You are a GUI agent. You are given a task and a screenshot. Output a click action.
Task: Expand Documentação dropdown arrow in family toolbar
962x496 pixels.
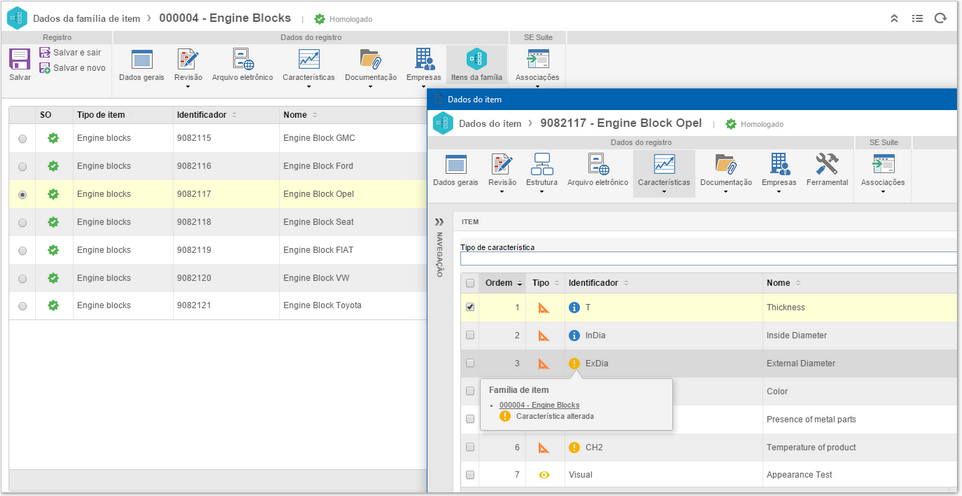coord(371,87)
